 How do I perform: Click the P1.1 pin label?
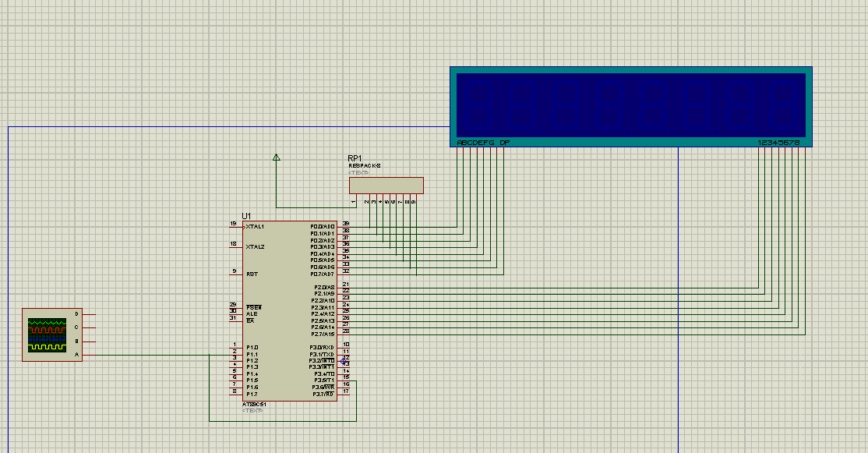[252, 355]
